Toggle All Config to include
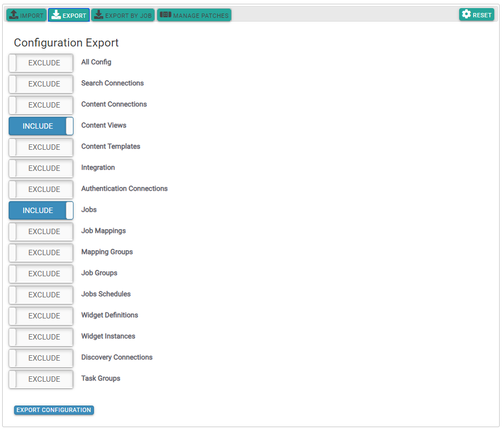The width and height of the screenshot is (504, 432). pyautogui.click(x=41, y=63)
